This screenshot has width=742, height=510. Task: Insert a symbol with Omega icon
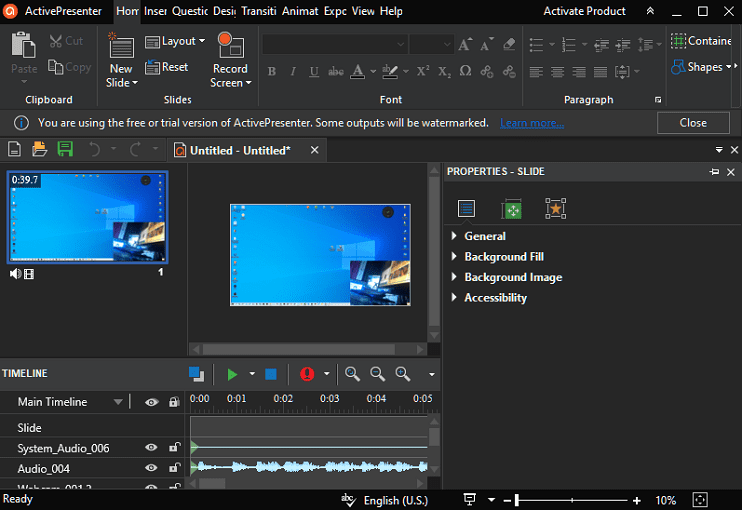(466, 71)
